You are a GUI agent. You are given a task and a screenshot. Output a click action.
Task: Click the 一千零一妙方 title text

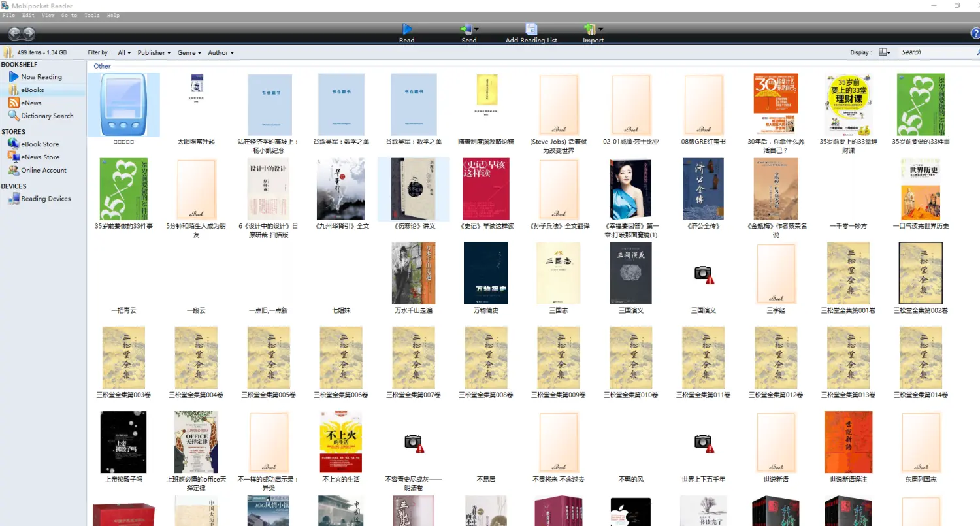point(848,226)
